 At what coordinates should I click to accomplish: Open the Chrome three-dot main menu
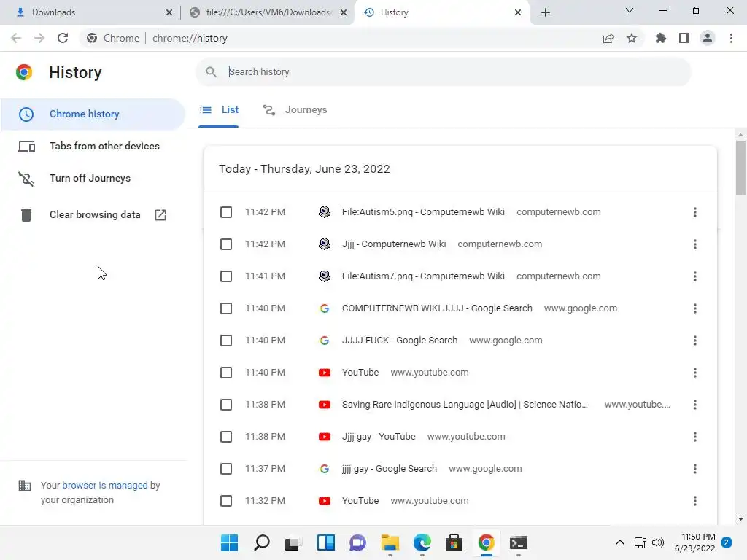tap(731, 38)
